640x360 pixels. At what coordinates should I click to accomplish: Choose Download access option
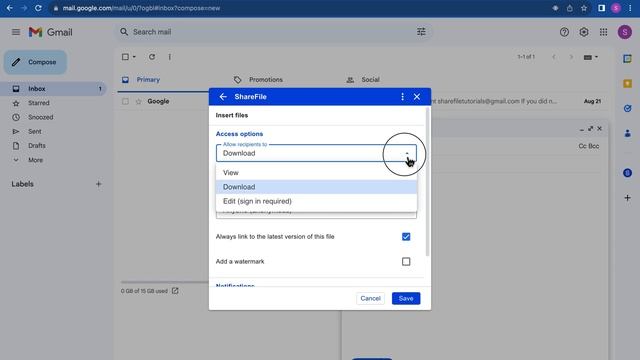[316, 187]
